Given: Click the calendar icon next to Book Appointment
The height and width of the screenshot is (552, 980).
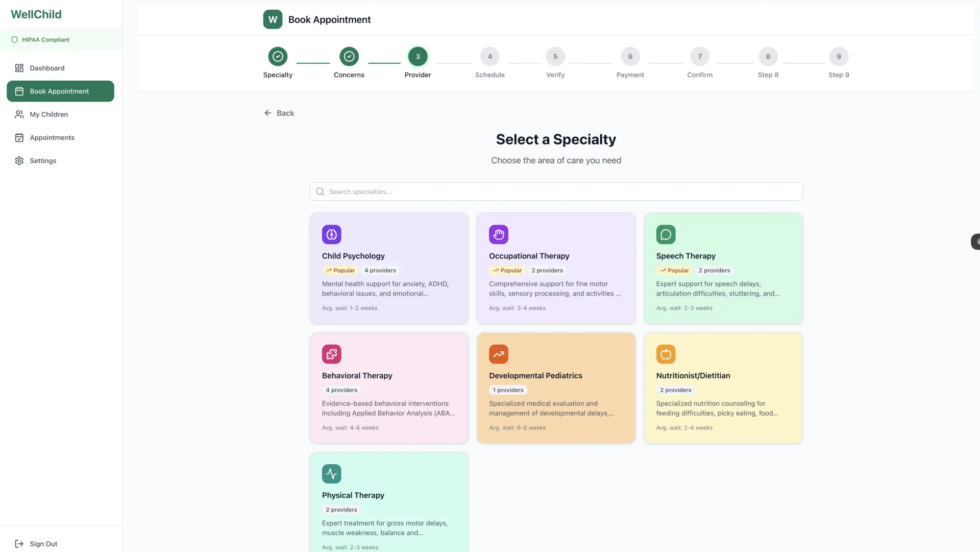Looking at the screenshot, I should pyautogui.click(x=19, y=91).
